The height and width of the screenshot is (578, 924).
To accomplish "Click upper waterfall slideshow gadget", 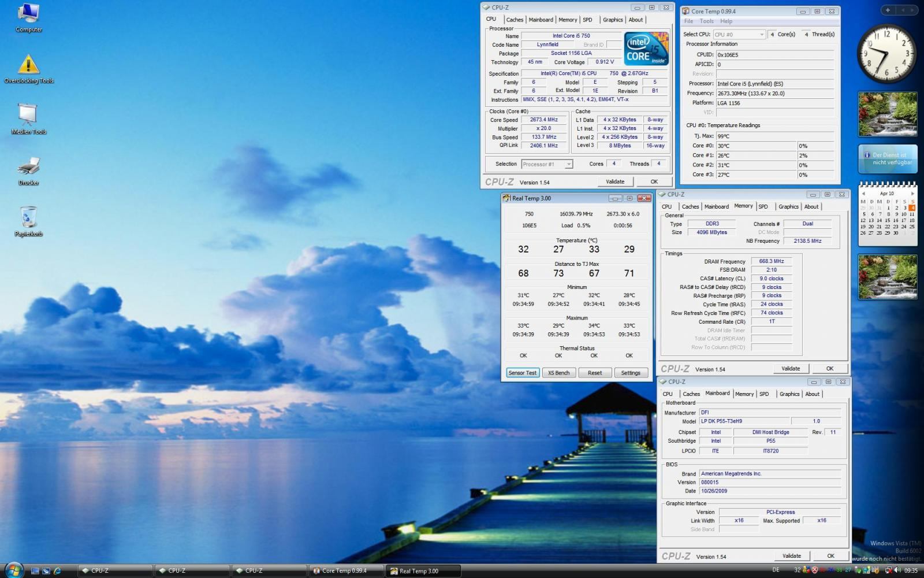I will [887, 114].
